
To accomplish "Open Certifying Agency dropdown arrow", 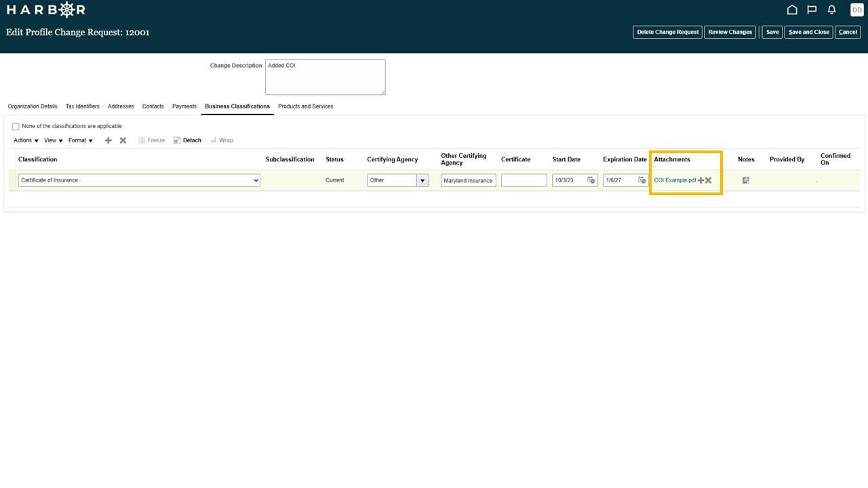I will [x=422, y=180].
